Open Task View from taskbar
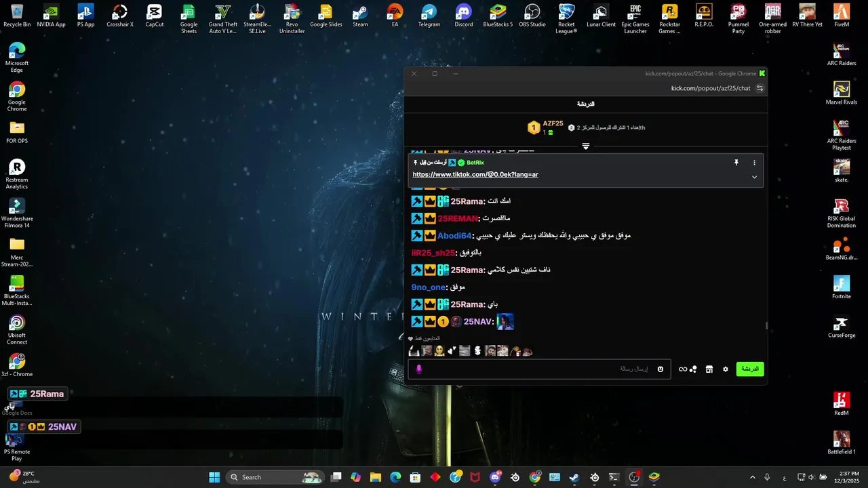 coord(336,477)
